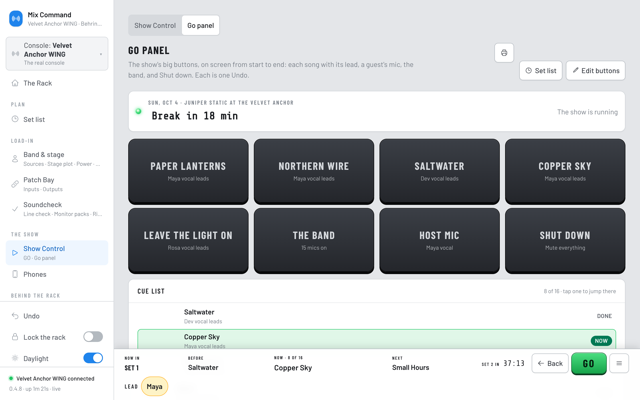Click the CUE LIST header
Image resolution: width=640 pixels, height=400 pixels.
coord(151,291)
